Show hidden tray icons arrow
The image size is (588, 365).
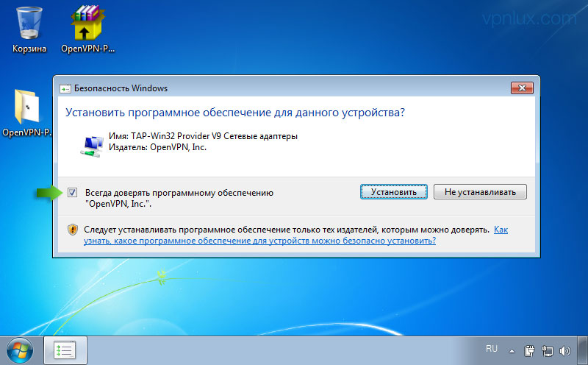click(512, 352)
